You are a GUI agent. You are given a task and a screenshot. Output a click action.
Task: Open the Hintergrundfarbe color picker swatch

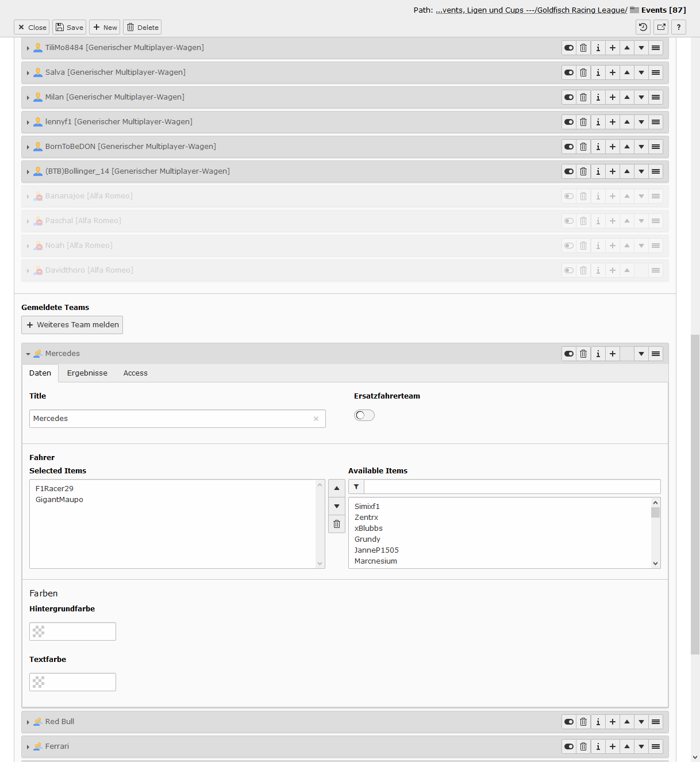tap(39, 631)
